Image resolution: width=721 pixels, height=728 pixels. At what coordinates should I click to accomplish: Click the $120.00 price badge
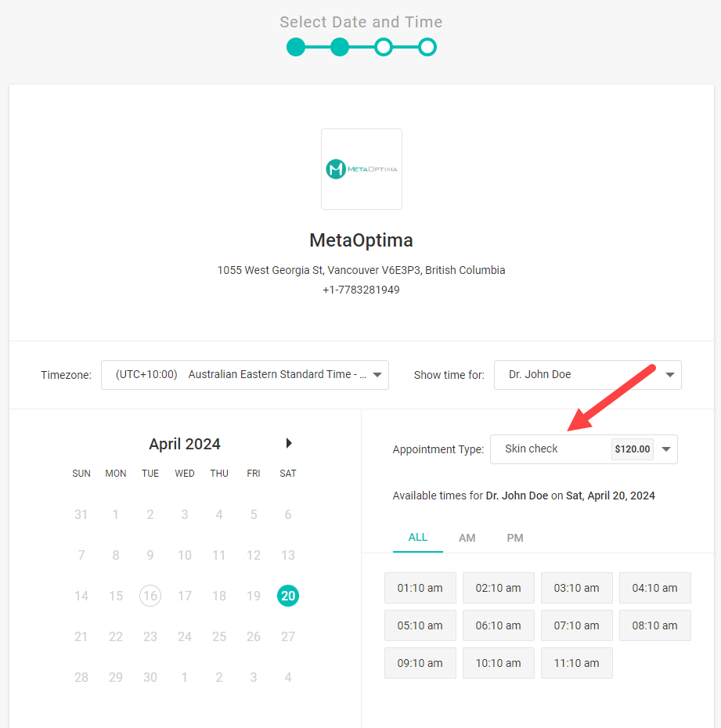[633, 449]
